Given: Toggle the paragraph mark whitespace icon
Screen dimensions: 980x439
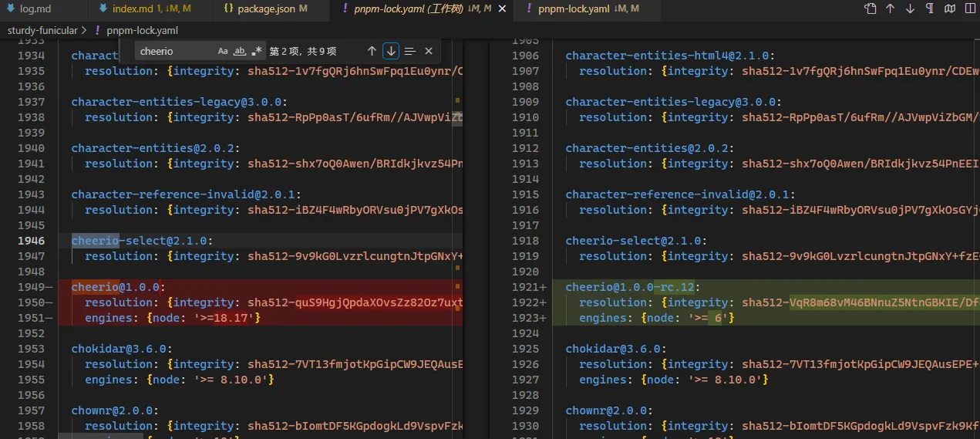Looking at the screenshot, I should click(x=930, y=9).
